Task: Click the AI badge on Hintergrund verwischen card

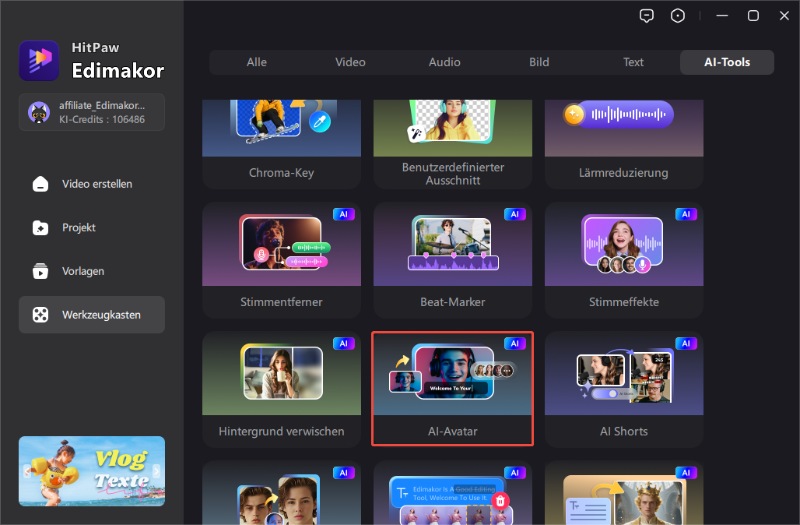Action: 344,343
